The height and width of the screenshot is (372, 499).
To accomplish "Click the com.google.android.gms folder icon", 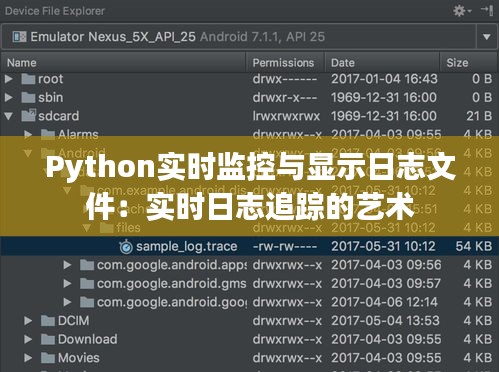I will 87,283.
